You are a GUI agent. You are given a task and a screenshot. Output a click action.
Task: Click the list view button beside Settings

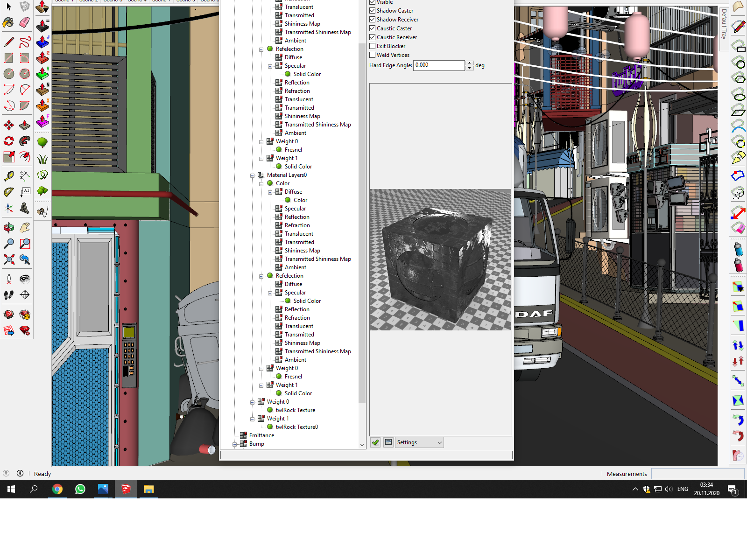[388, 442]
